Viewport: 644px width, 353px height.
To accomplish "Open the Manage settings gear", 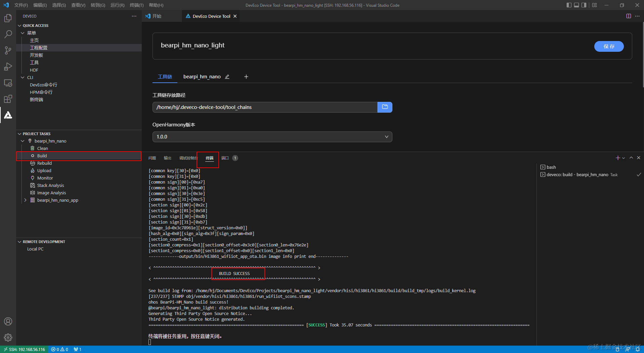I will click(x=8, y=338).
